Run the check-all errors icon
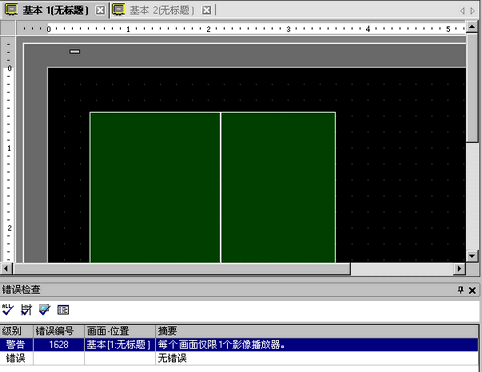This screenshot has width=482, height=372. pos(8,310)
